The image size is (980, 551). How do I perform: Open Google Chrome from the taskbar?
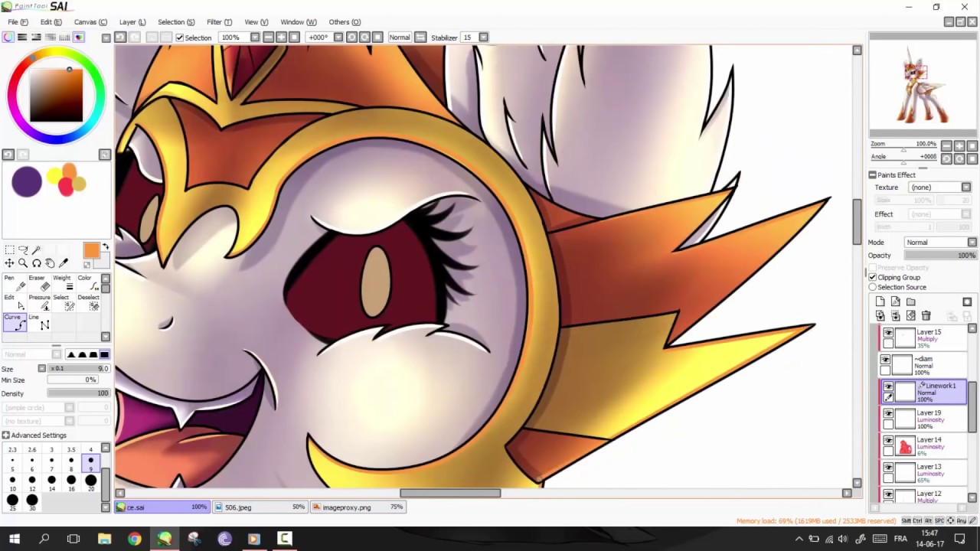coord(134,539)
